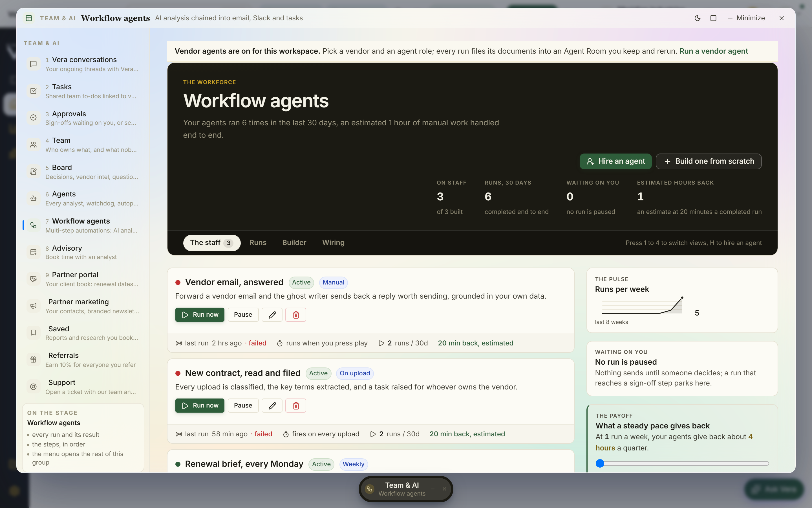Adjust the runs-per-week payoff slider
The width and height of the screenshot is (812, 508).
682,464
